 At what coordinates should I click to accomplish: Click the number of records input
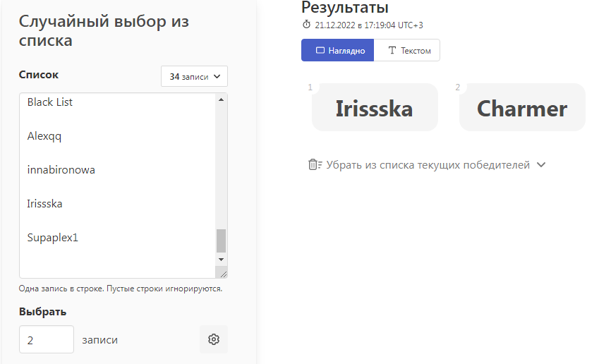pos(47,339)
